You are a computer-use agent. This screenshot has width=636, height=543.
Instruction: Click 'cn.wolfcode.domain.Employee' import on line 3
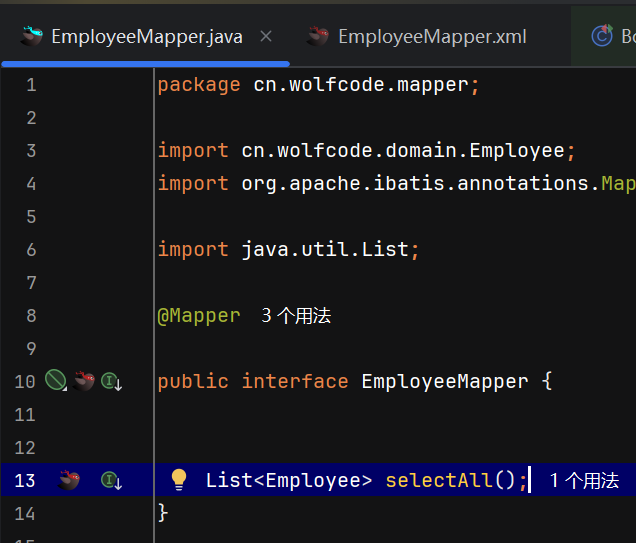point(403,151)
